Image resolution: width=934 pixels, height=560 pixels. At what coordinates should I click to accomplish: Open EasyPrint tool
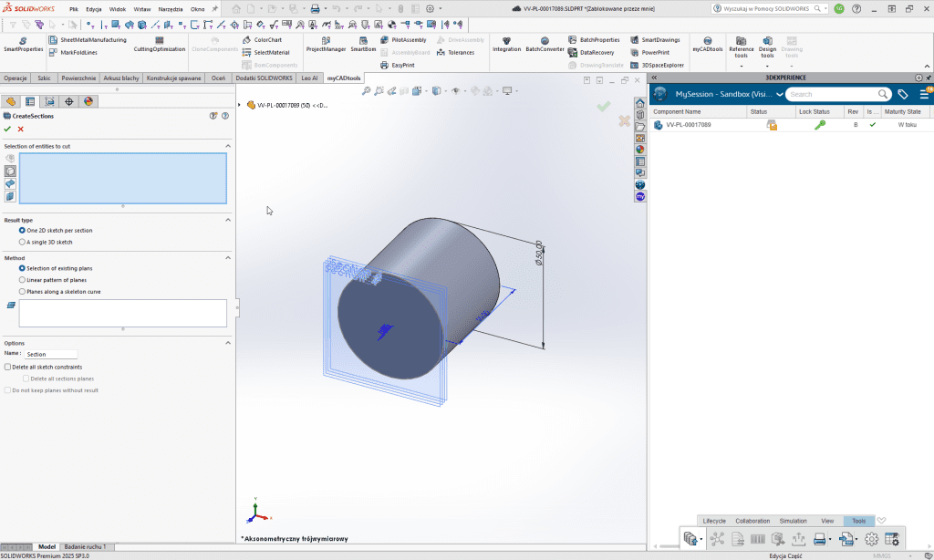point(398,65)
